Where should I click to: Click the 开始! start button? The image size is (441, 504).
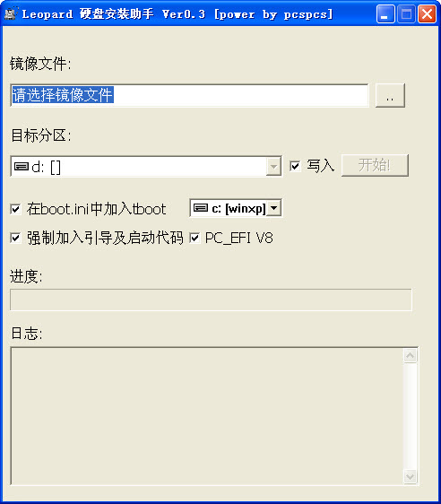click(375, 165)
